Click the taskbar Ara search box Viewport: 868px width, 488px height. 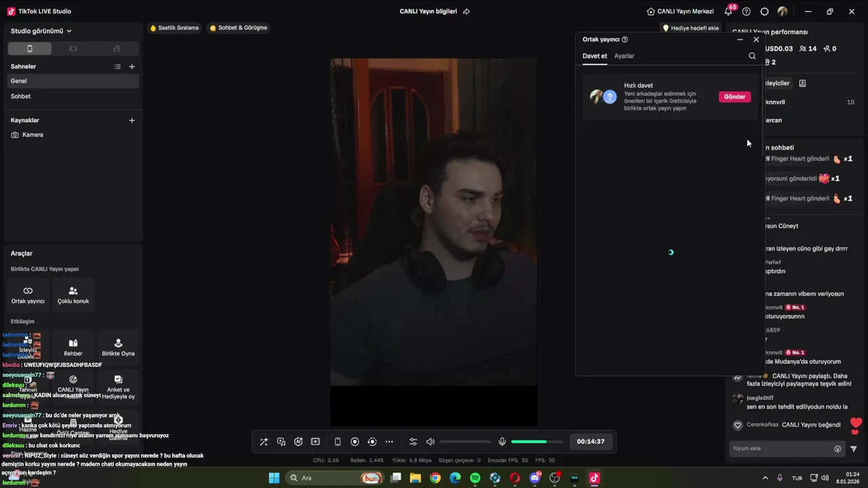point(335,478)
